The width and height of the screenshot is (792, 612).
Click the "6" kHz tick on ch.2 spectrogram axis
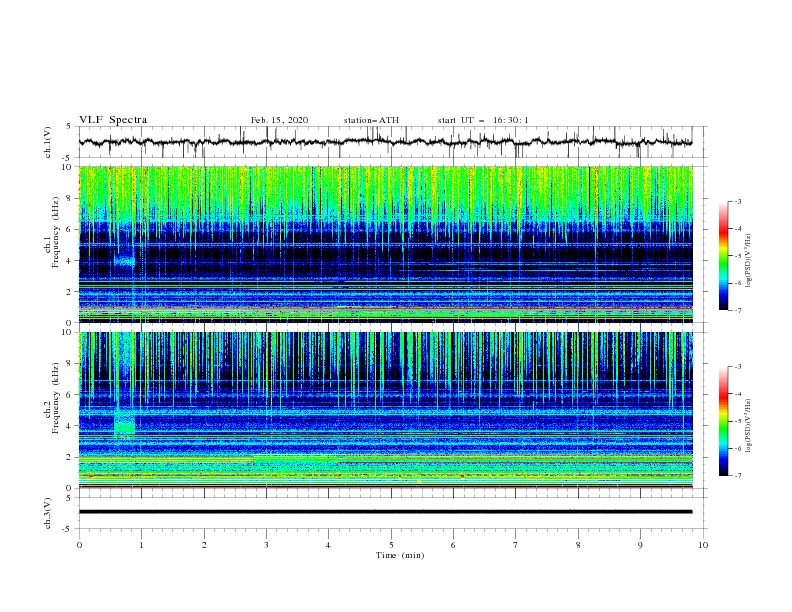70,394
